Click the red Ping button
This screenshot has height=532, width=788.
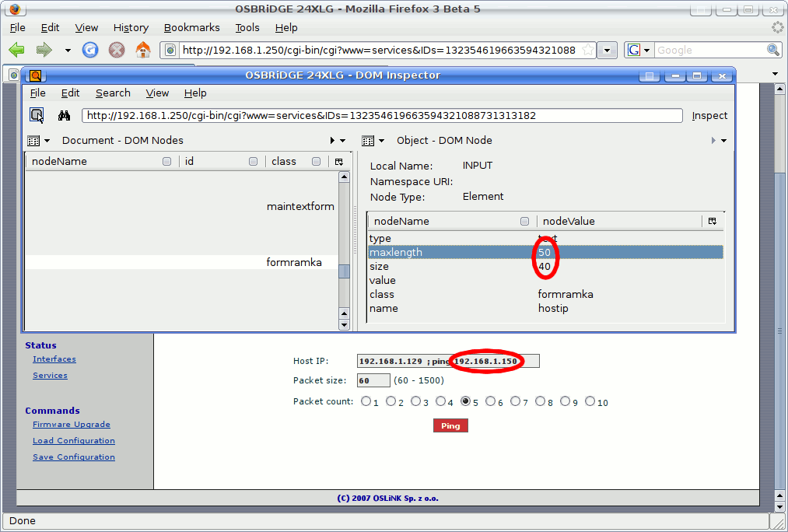point(450,425)
